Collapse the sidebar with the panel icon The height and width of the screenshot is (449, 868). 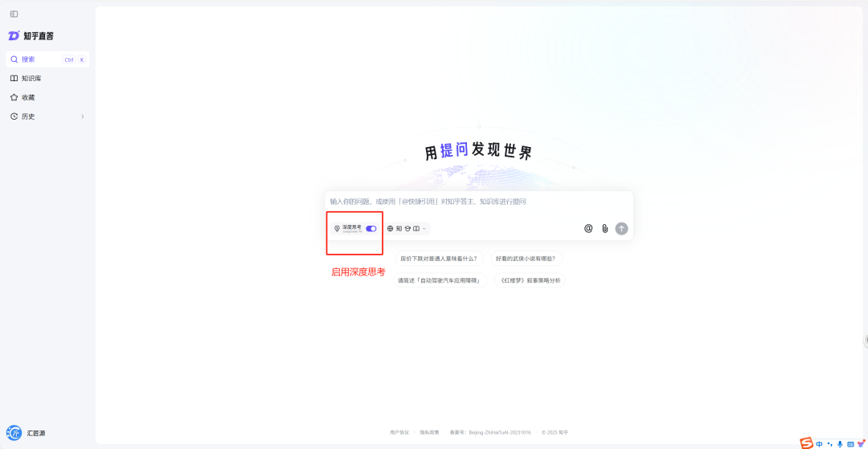[x=14, y=14]
